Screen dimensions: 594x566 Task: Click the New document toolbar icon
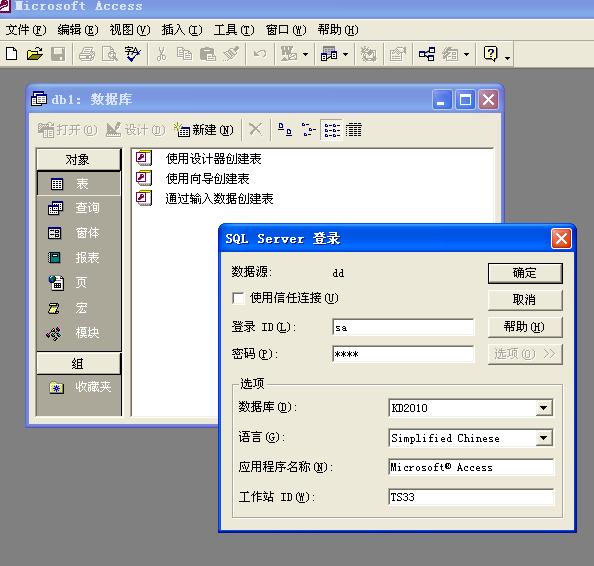[12, 54]
